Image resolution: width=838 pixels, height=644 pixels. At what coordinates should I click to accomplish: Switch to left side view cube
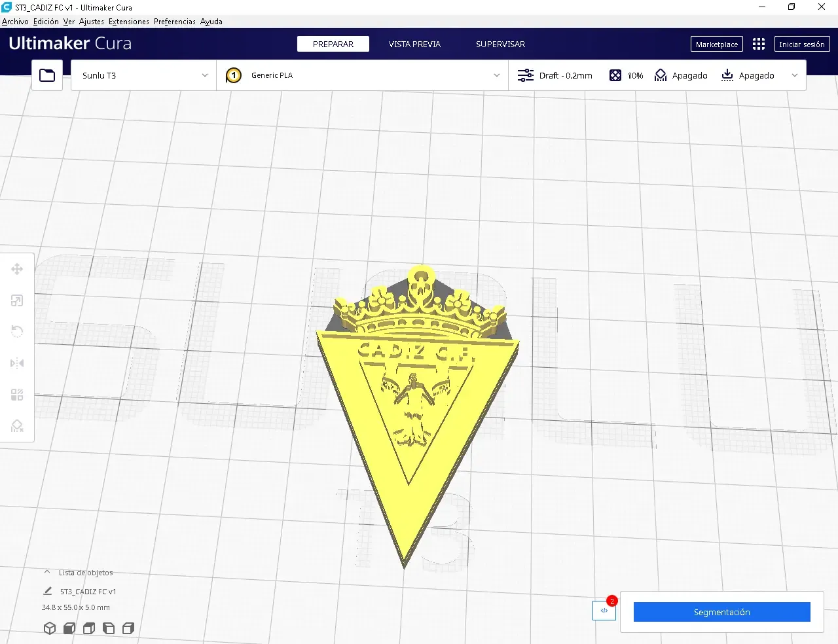[x=109, y=628]
